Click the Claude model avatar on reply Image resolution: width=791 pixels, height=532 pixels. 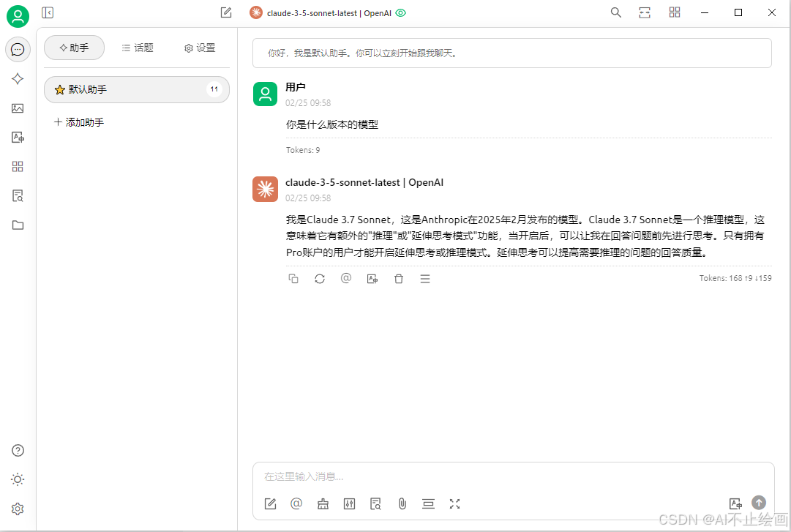(266, 189)
